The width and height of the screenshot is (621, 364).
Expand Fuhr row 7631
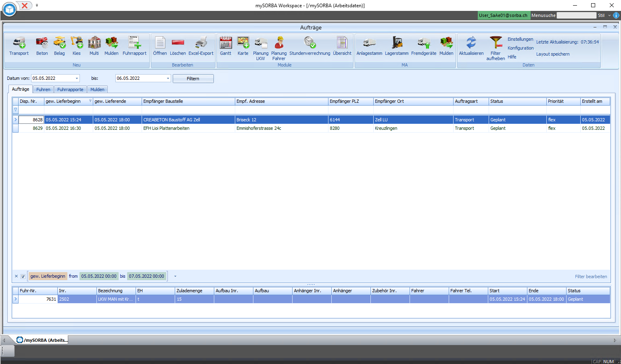pyautogui.click(x=15, y=299)
